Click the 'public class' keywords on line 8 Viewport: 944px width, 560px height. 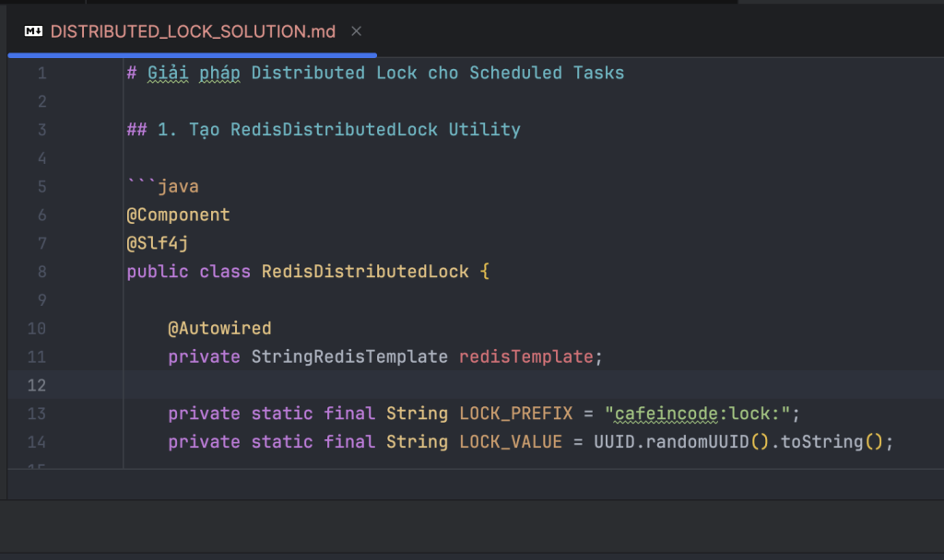(x=188, y=272)
